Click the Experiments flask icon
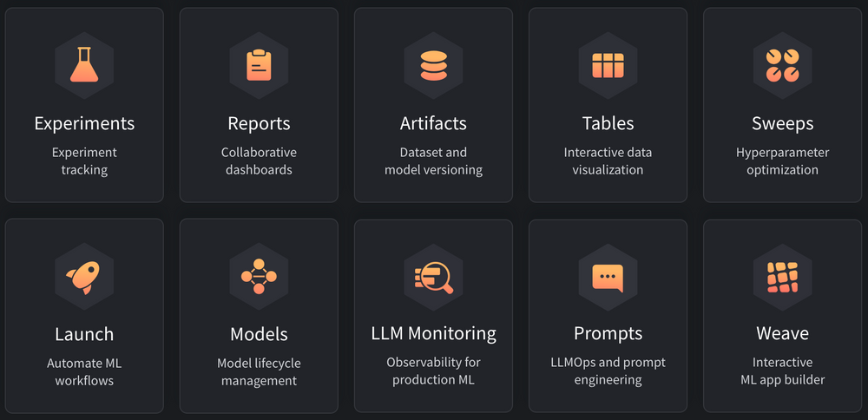Viewport: 868px width, 420px height. click(84, 65)
